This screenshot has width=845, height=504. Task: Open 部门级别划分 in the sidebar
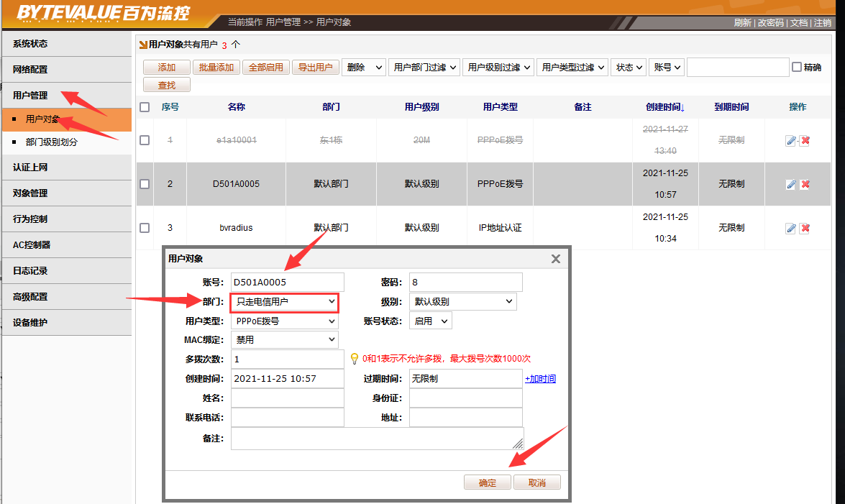coord(52,142)
